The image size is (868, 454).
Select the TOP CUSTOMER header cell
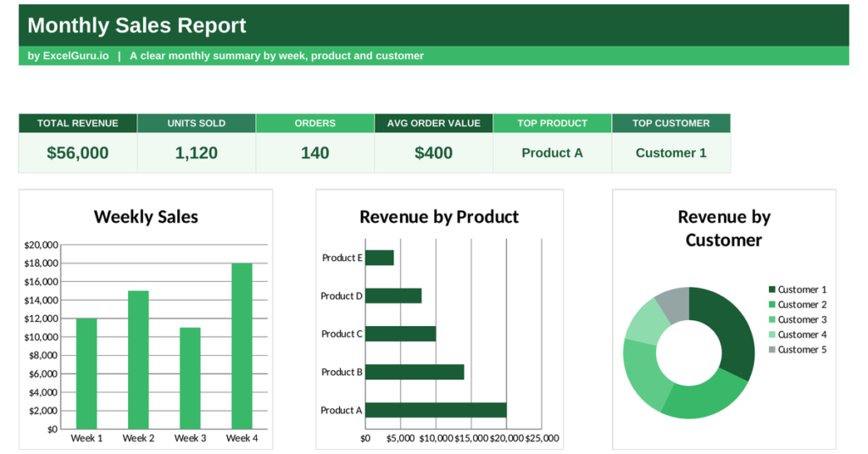point(671,124)
